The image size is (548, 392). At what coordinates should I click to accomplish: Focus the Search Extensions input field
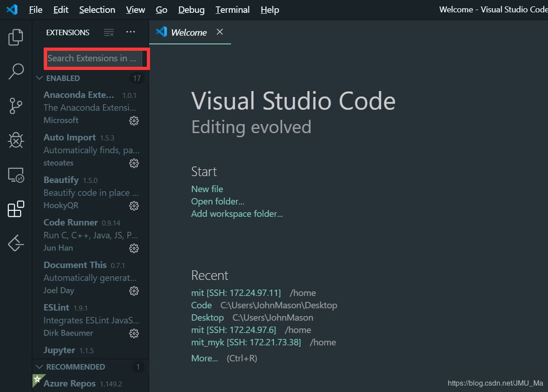pyautogui.click(x=93, y=58)
